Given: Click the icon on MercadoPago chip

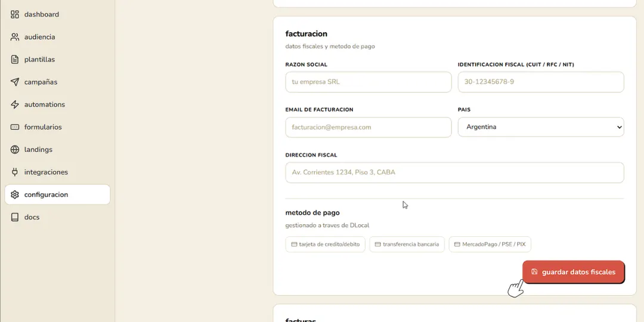Looking at the screenshot, I should (x=457, y=244).
